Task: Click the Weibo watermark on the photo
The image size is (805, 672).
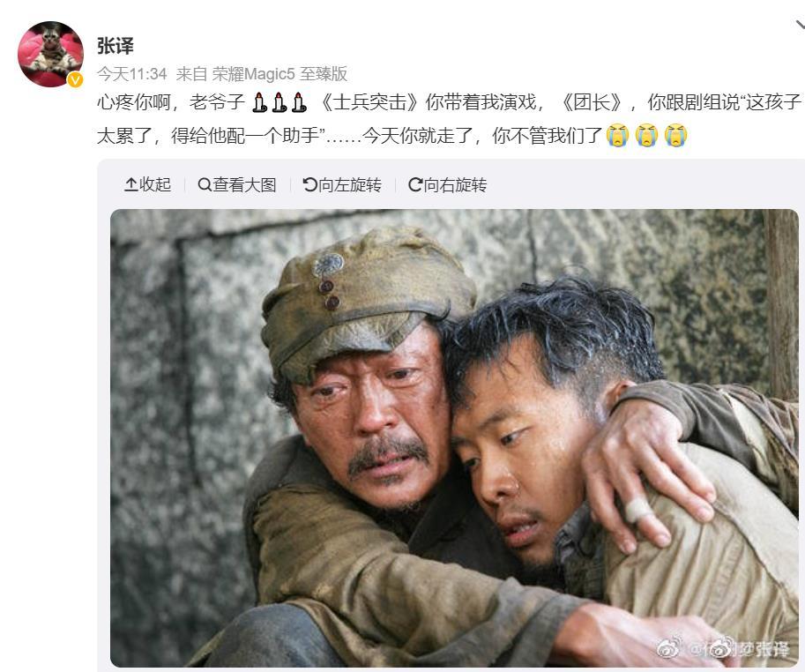Action: click(723, 648)
